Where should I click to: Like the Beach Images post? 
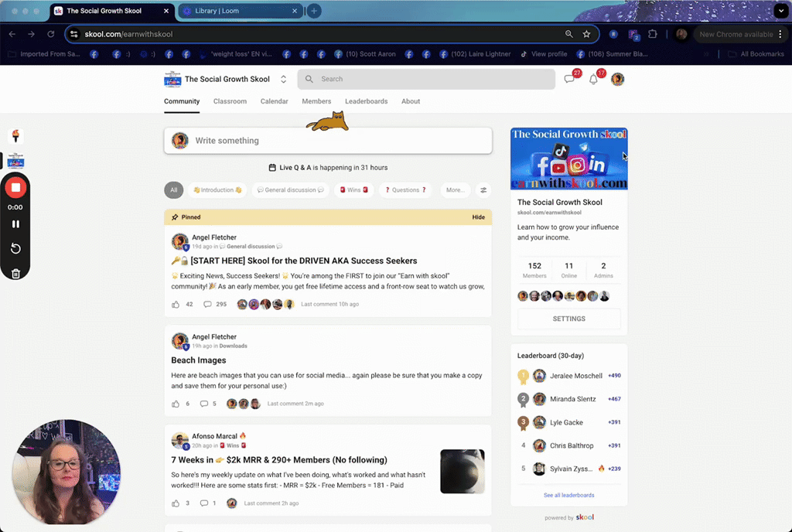click(176, 404)
